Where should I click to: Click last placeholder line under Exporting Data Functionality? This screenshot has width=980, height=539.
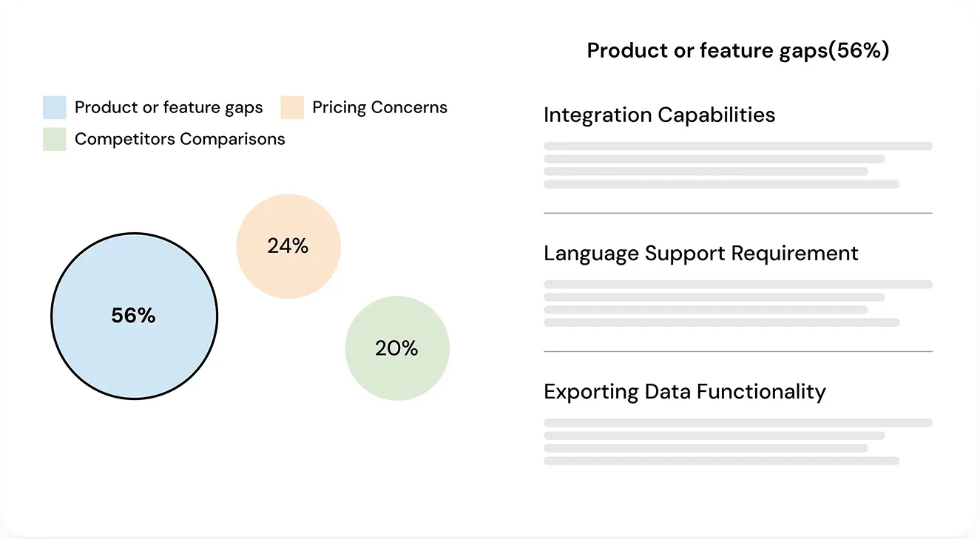721,461
